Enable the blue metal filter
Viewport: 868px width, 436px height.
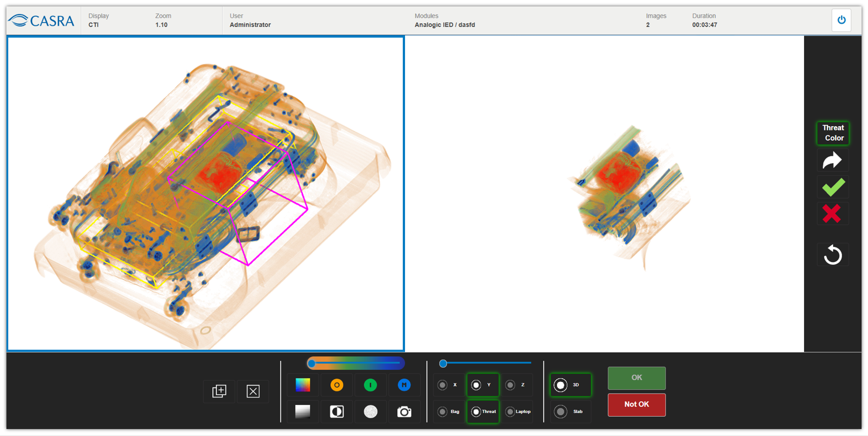pyautogui.click(x=404, y=385)
